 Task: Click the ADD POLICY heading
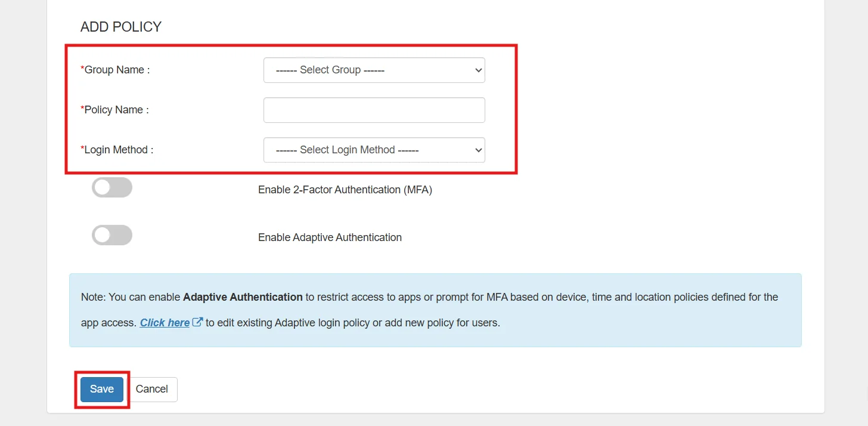[121, 27]
